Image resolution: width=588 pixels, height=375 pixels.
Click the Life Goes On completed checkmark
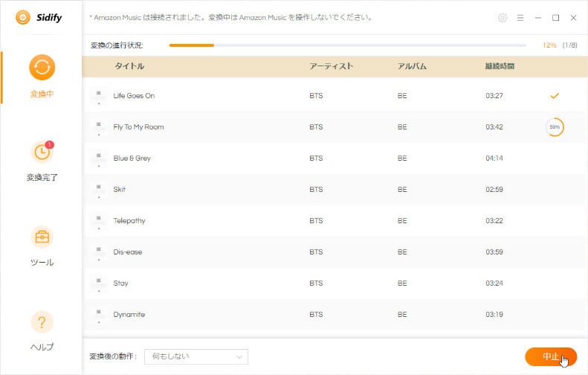(555, 96)
